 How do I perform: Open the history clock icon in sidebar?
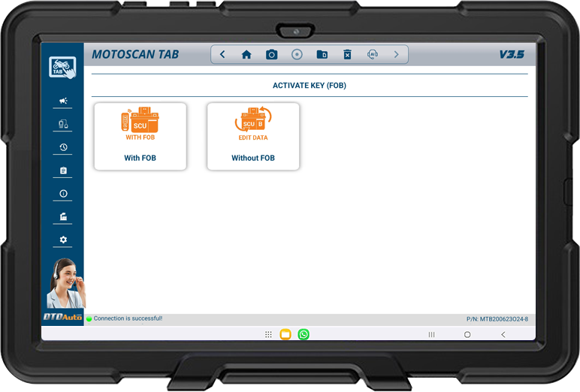click(63, 147)
